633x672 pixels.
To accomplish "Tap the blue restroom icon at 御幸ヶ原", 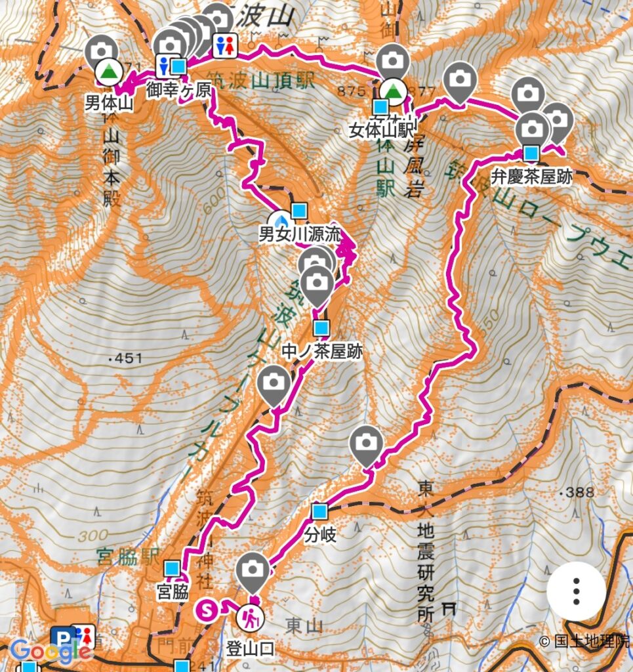I will coord(163,66).
